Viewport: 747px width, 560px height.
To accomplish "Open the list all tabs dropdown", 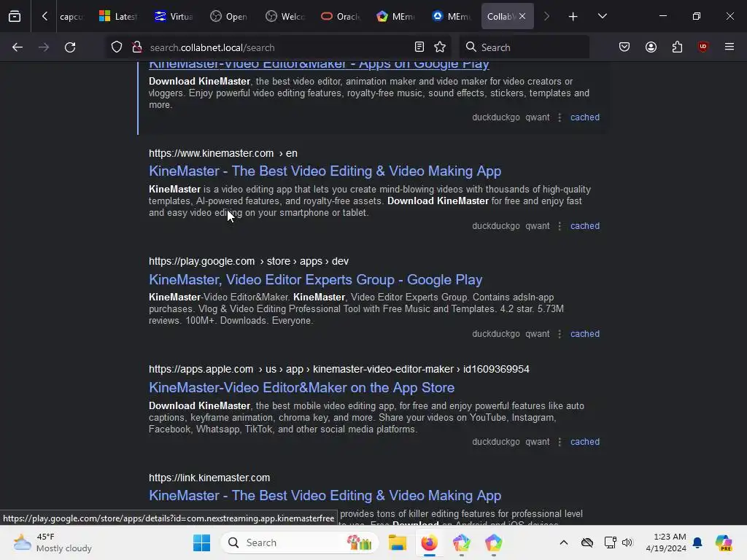I will [602, 16].
